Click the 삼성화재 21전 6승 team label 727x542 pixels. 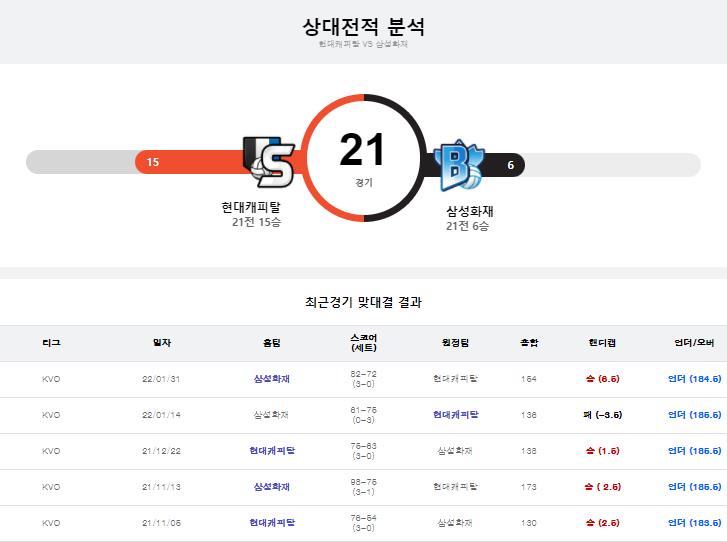click(469, 218)
